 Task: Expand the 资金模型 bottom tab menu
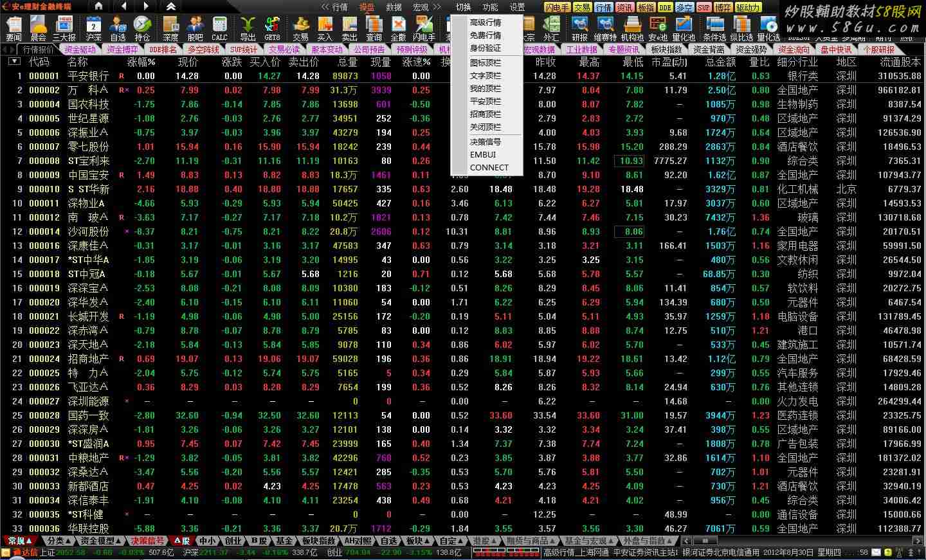pyautogui.click(x=101, y=541)
